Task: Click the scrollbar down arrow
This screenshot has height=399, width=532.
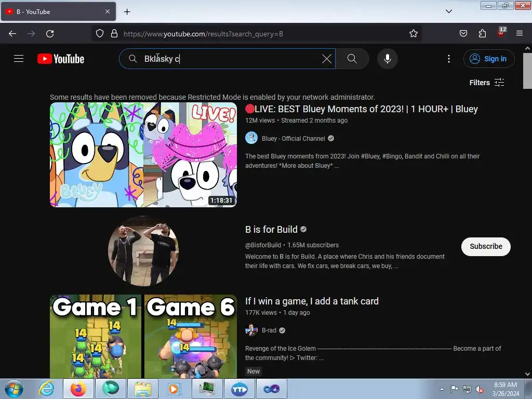Action: [527, 374]
